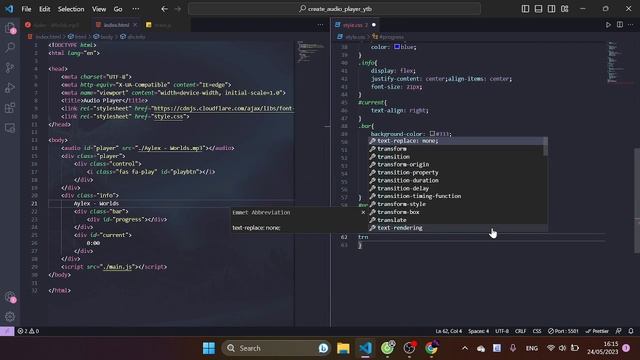Click the Ln 62, Col 4 indicator
The width and height of the screenshot is (640, 360).
click(x=449, y=331)
